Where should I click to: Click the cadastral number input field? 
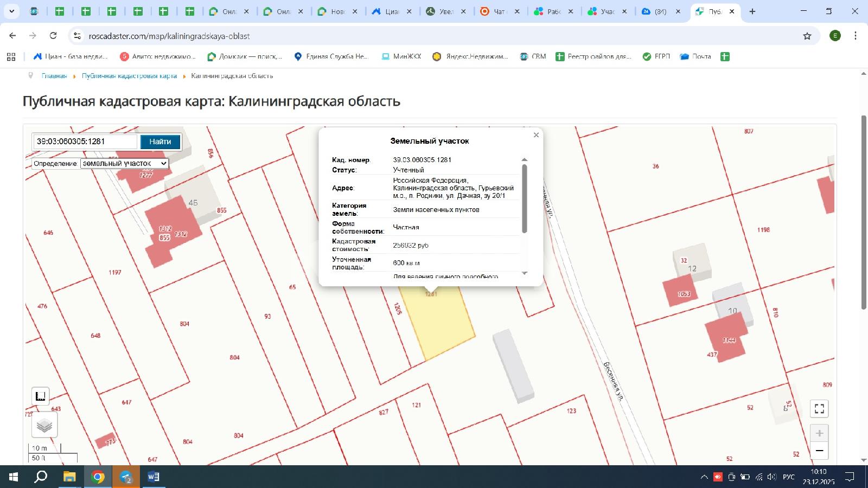(85, 142)
